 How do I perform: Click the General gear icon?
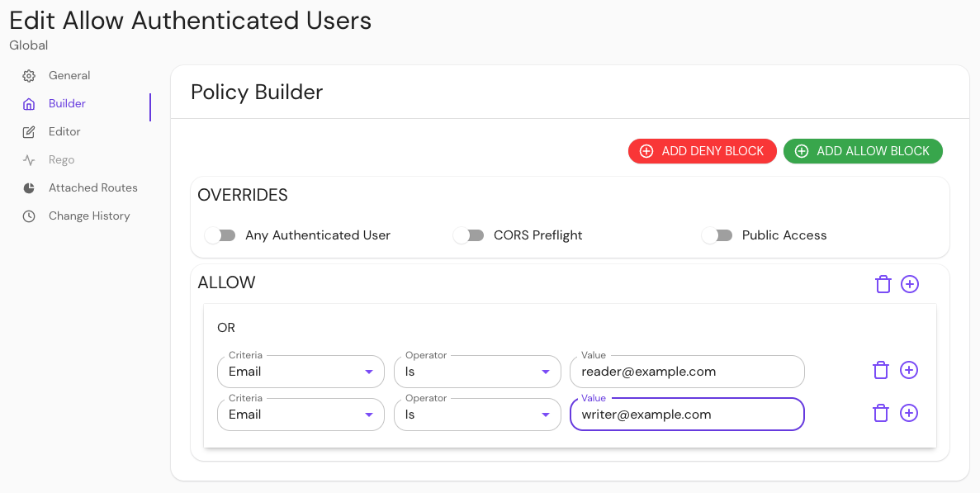point(29,76)
